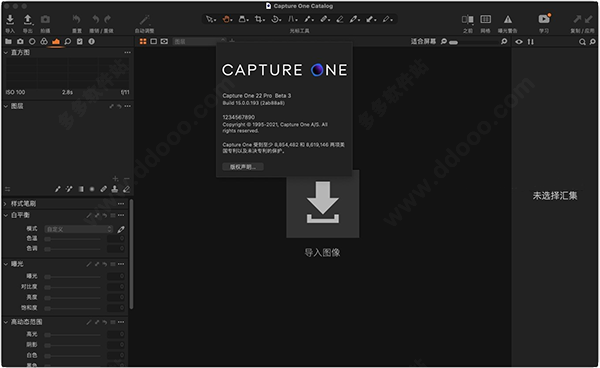Switch to the Lens circle tool tab
600x368 pixels.
tap(32, 41)
